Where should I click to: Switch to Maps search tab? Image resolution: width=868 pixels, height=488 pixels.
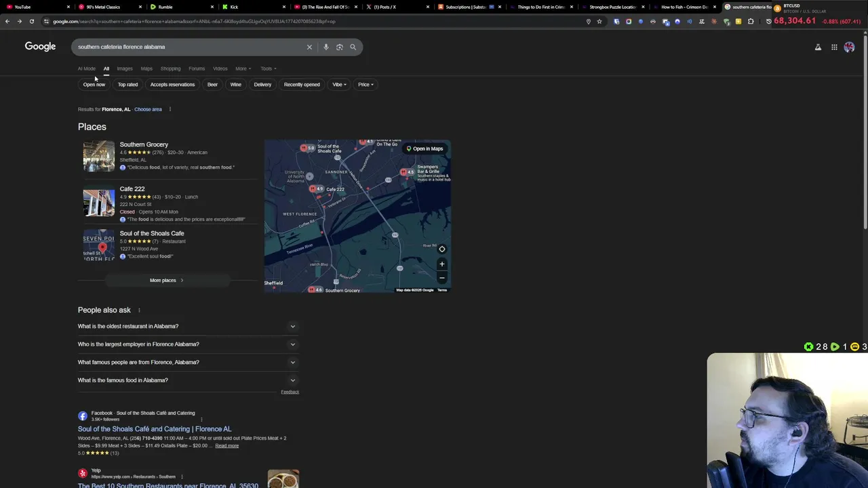point(146,68)
